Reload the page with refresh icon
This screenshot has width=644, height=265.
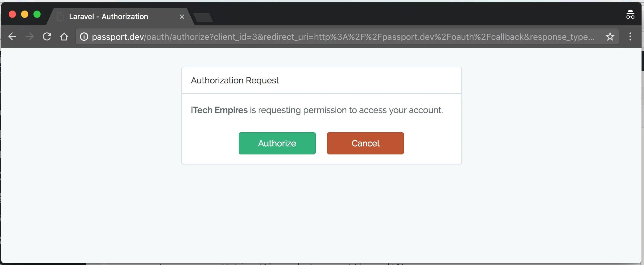(x=47, y=36)
